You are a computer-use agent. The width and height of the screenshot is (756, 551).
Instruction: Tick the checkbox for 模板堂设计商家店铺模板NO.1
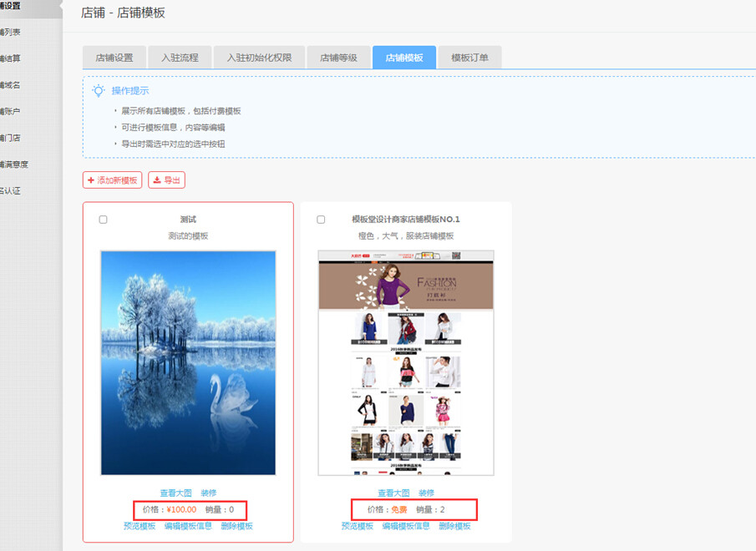pyautogui.click(x=321, y=220)
